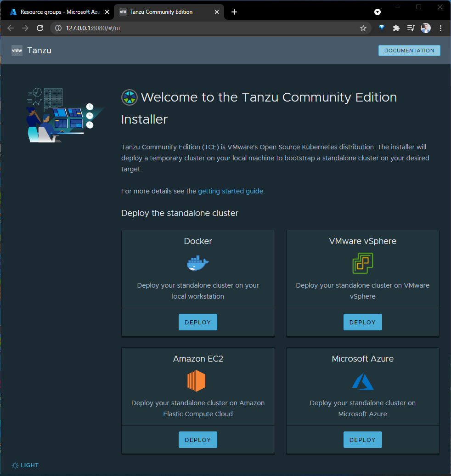The height and width of the screenshot is (476, 451).
Task: Click 'Deploy the standalone cluster' heading
Action: tap(180, 213)
